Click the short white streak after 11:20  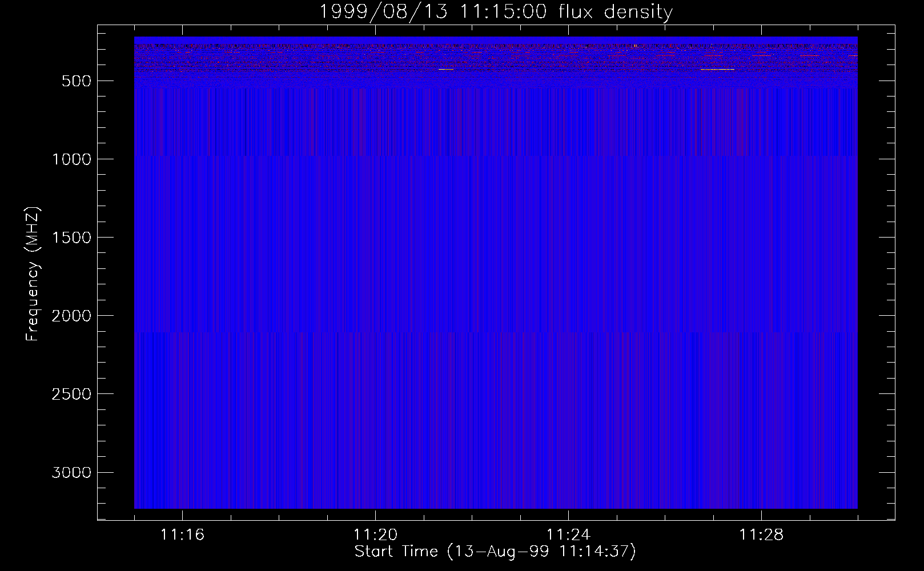pos(445,69)
